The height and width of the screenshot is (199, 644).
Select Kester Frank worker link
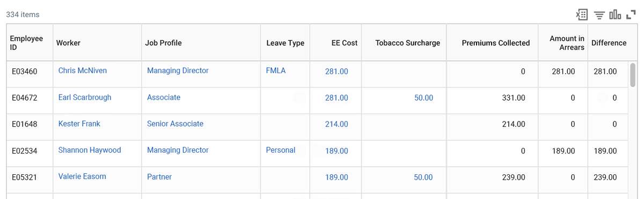(79, 124)
